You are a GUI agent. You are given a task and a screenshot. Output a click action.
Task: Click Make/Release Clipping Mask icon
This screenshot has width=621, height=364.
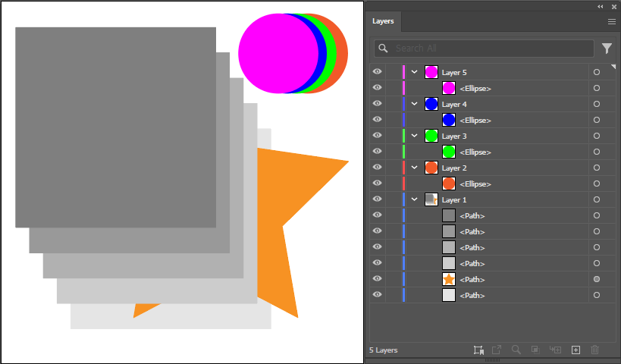(x=535, y=350)
